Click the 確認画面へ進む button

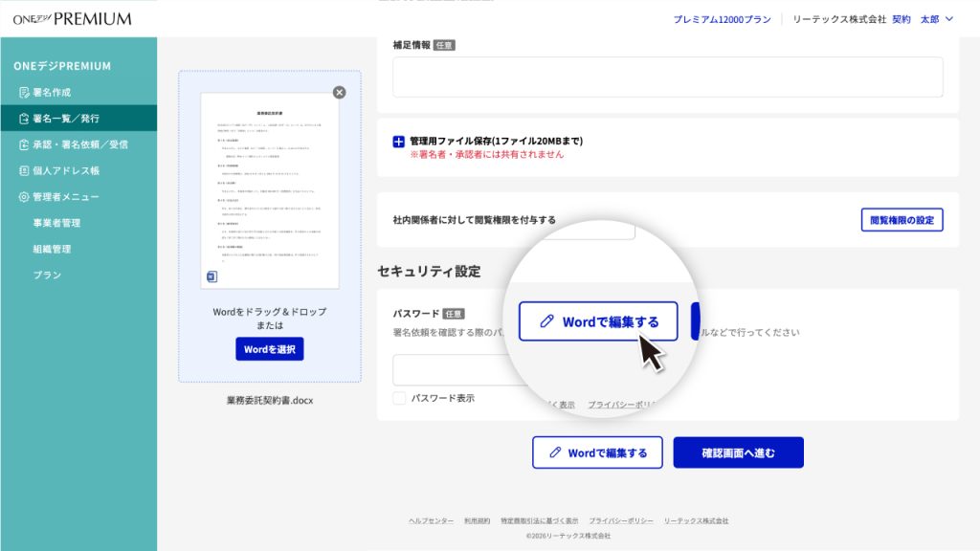tap(738, 452)
